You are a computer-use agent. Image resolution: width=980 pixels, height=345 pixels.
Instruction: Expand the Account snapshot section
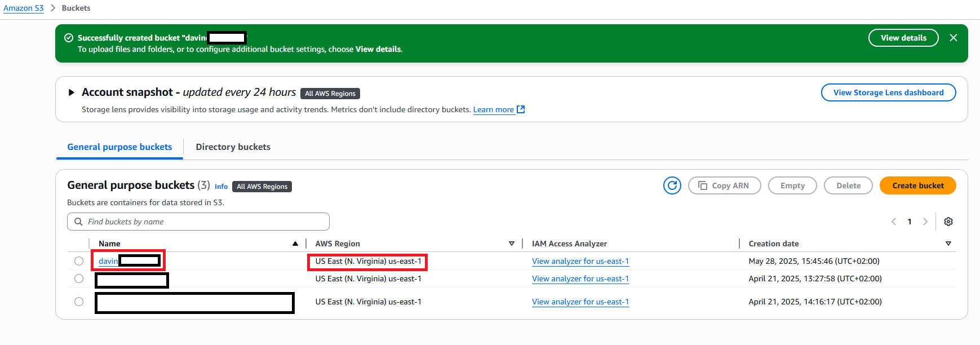[71, 92]
